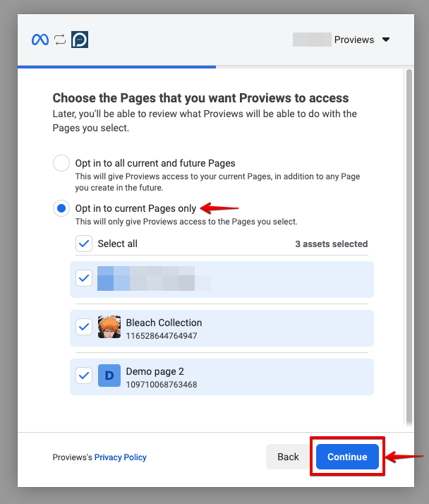This screenshot has height=504, width=429.
Task: Click page ID 109710068763468
Action: 162,385
